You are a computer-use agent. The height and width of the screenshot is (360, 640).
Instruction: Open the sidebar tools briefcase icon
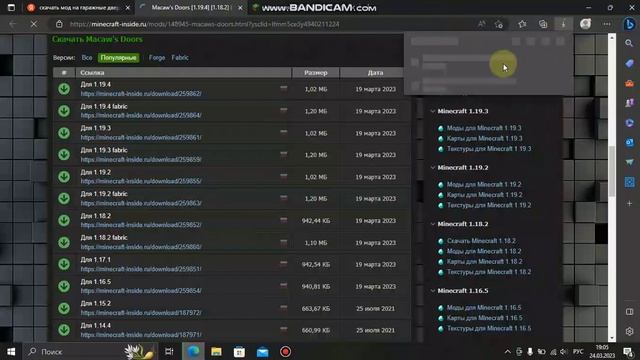(x=629, y=83)
